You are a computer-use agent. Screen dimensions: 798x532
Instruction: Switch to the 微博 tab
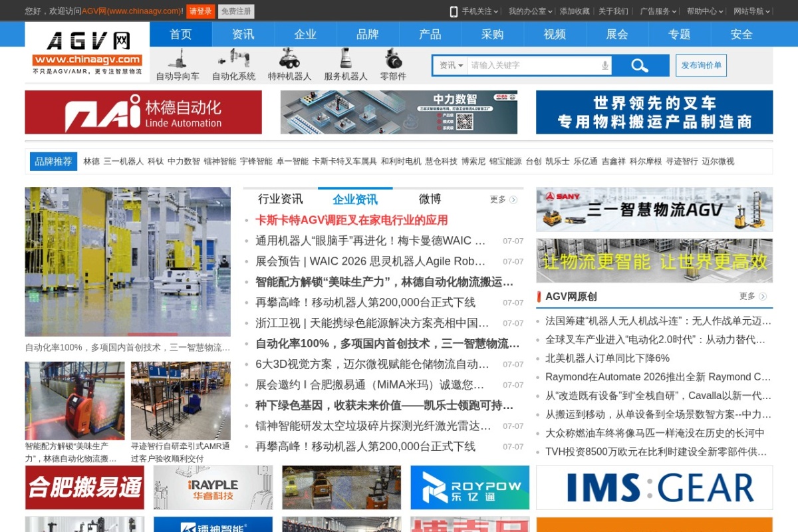(x=430, y=199)
